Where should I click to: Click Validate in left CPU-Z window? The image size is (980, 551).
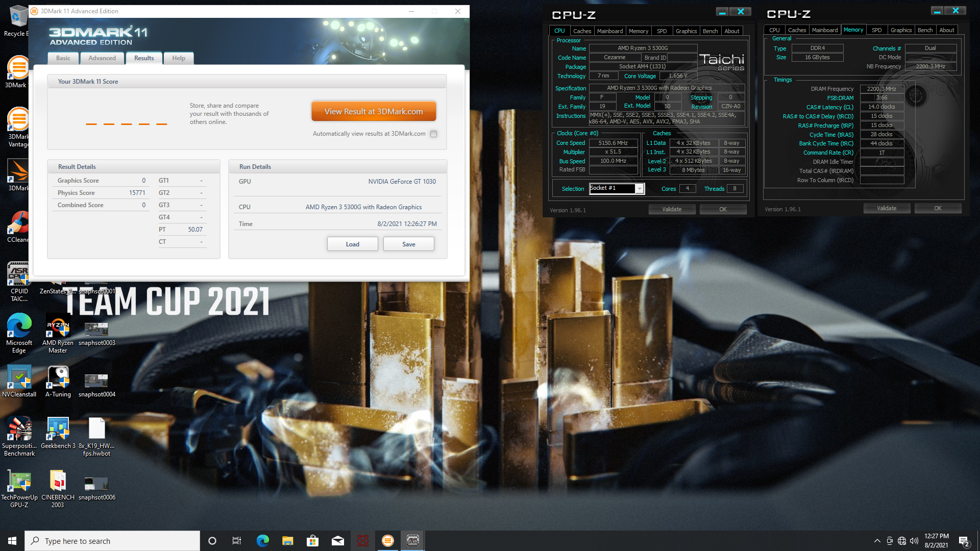pyautogui.click(x=672, y=209)
